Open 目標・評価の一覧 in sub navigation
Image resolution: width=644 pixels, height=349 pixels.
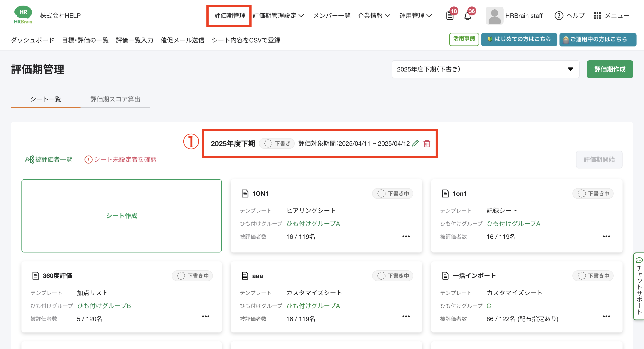tap(85, 40)
